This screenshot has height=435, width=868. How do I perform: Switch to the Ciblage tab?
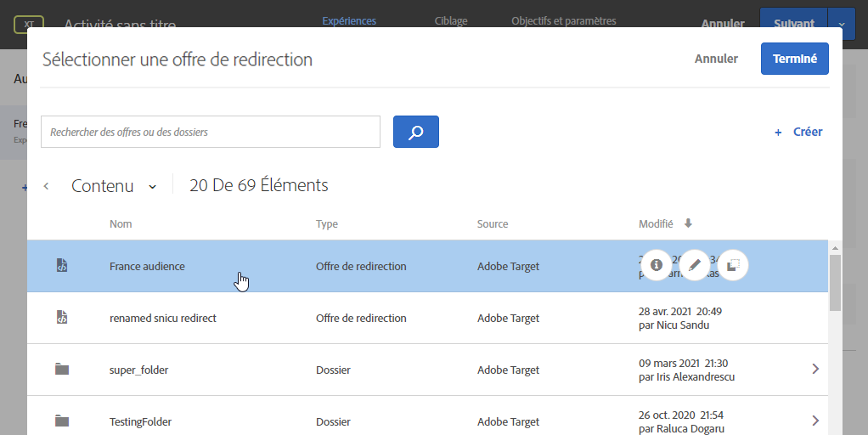tap(450, 20)
